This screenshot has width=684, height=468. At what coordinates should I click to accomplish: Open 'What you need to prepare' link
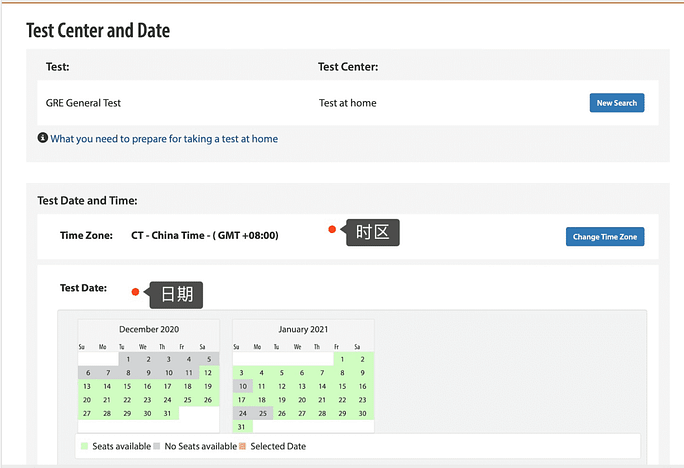(x=164, y=139)
